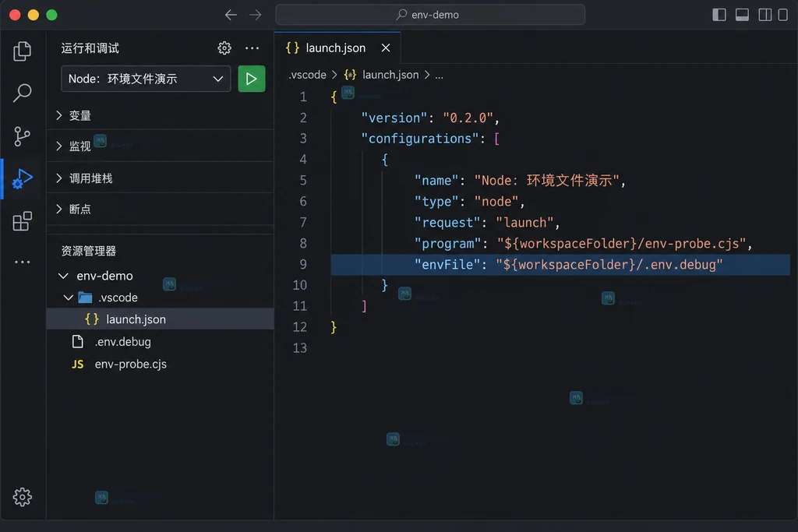Image resolution: width=798 pixels, height=532 pixels.
Task: Click the breadcrumb ellipsis segment
Action: coord(439,76)
